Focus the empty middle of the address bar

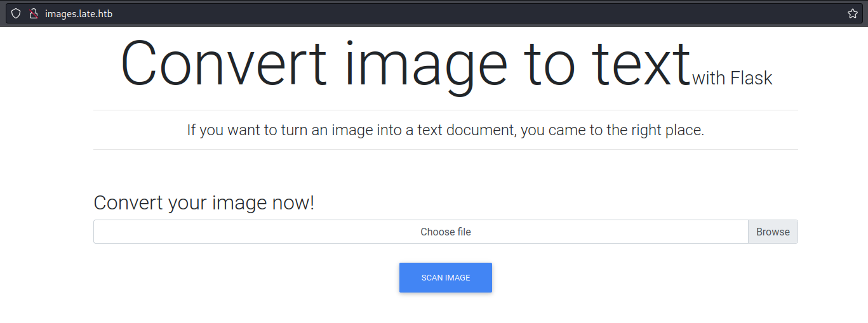click(444, 13)
